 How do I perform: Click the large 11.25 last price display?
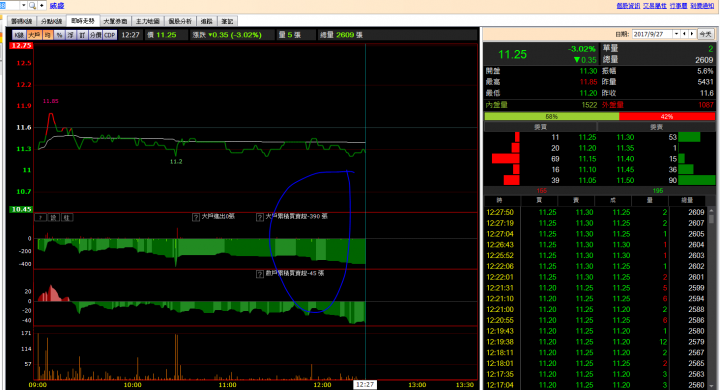pyautogui.click(x=512, y=54)
